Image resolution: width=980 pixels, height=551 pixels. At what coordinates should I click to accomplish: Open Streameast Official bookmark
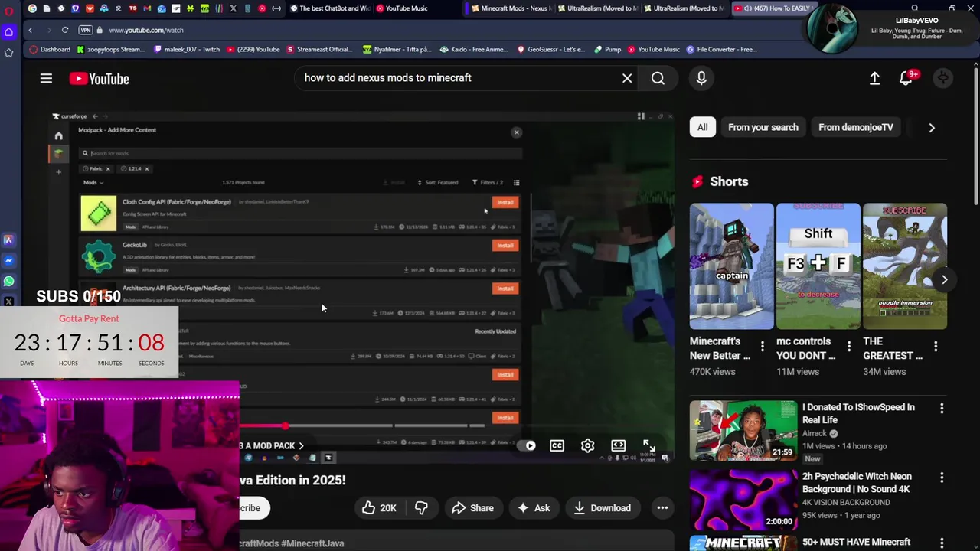pos(320,49)
